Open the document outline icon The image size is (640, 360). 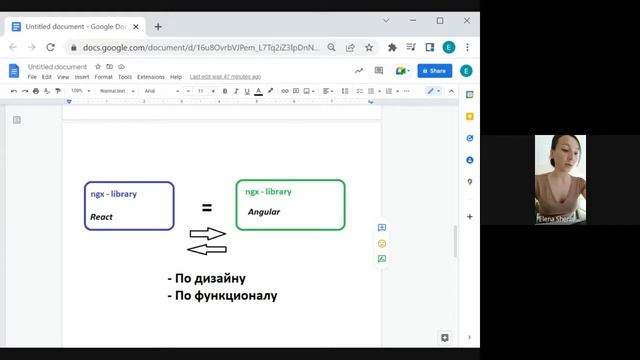pos(17,120)
